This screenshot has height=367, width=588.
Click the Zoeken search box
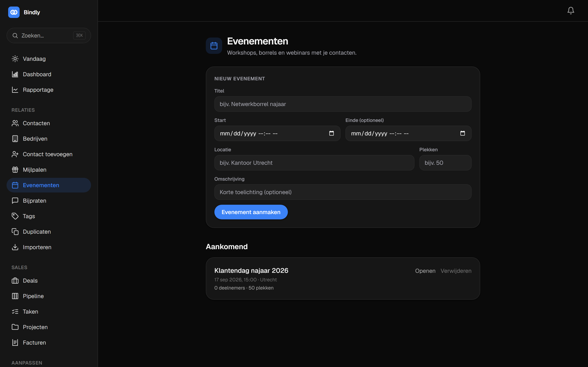click(x=49, y=36)
